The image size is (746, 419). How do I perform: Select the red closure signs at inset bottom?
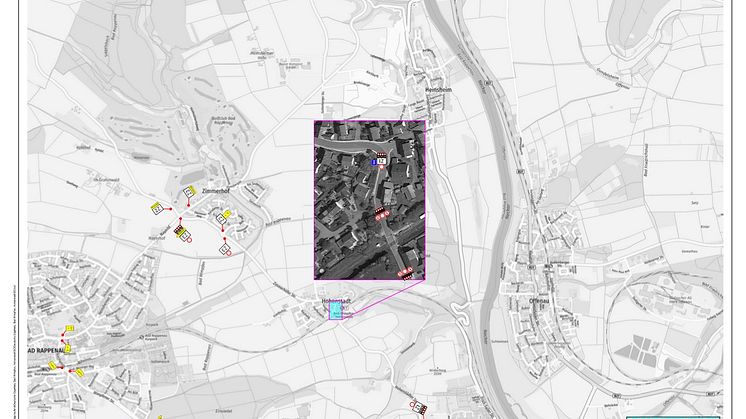pos(406,271)
